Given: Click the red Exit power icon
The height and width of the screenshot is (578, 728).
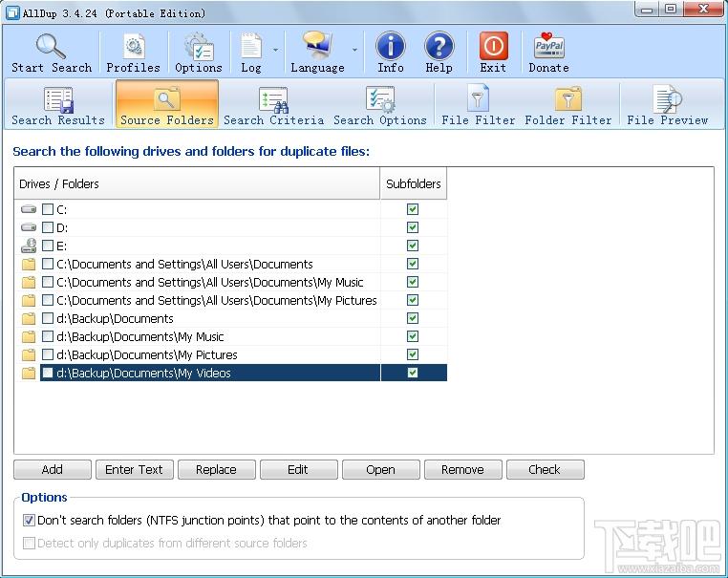Looking at the screenshot, I should click(493, 46).
